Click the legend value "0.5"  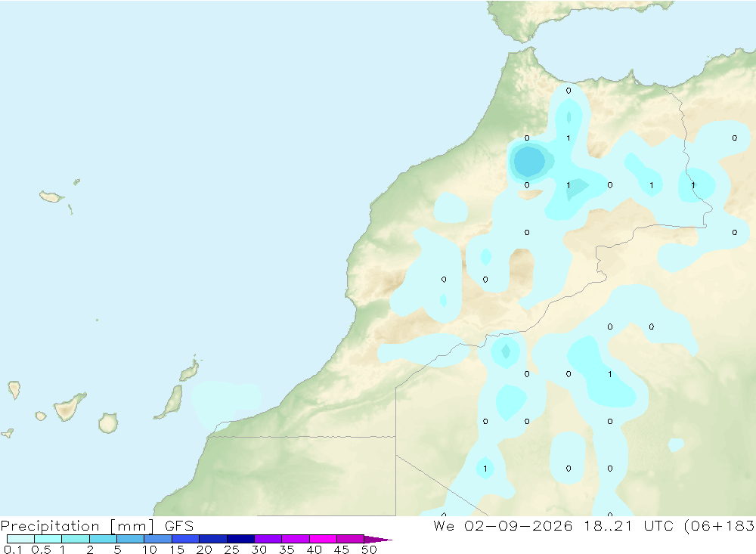(41, 549)
